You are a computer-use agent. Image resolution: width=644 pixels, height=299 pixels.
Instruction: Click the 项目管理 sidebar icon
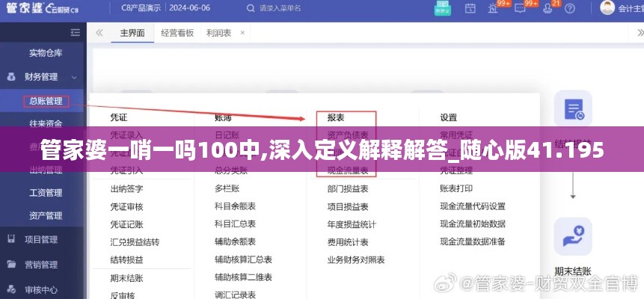[x=11, y=239]
